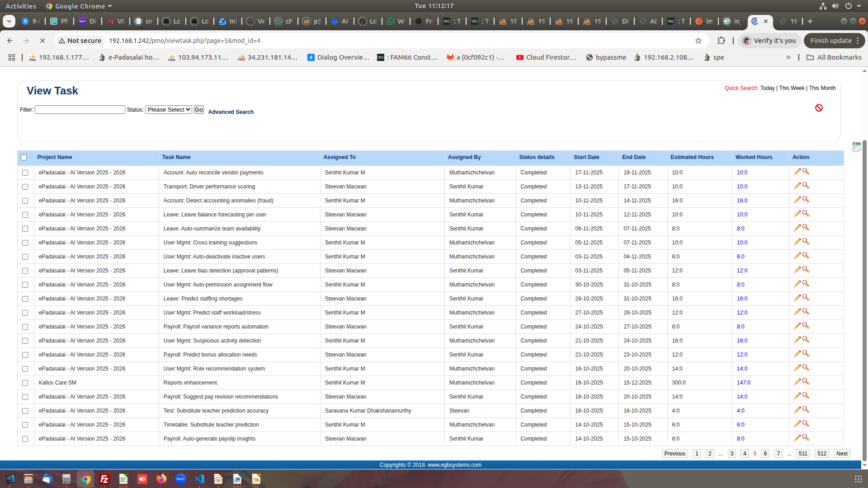Open the e-Padasalai ho... bookmark

click(x=129, y=57)
